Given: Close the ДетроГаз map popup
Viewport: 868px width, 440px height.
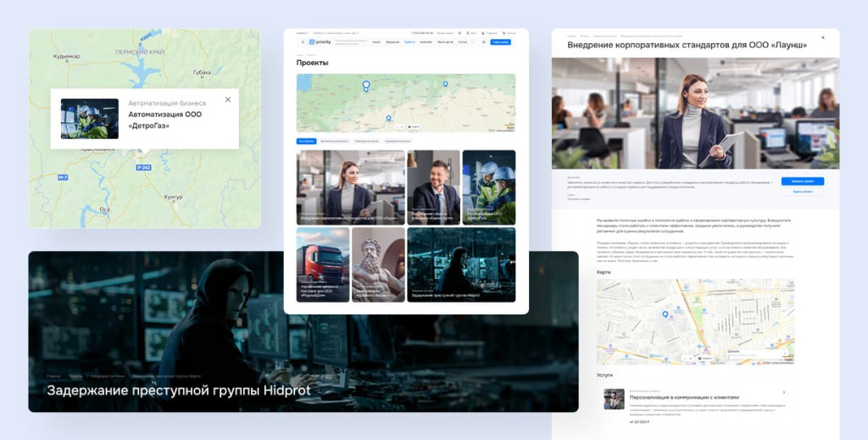Looking at the screenshot, I should (227, 100).
